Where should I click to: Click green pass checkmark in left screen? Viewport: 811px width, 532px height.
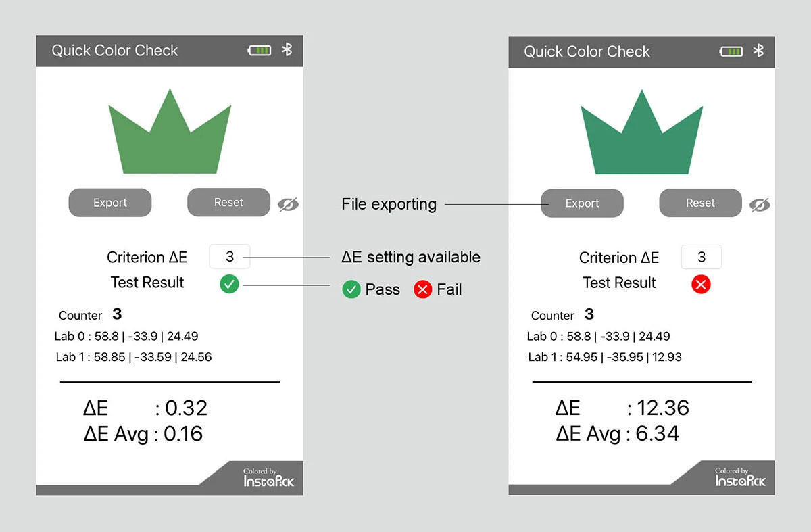pyautogui.click(x=229, y=285)
